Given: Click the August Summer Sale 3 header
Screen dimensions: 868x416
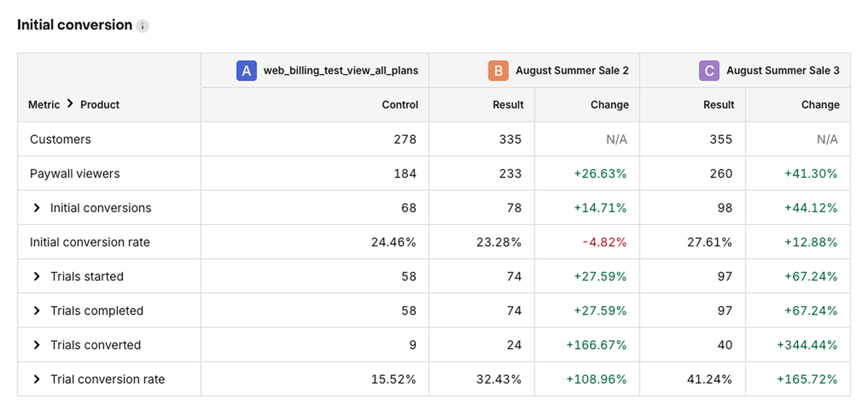Looking at the screenshot, I should tap(783, 71).
